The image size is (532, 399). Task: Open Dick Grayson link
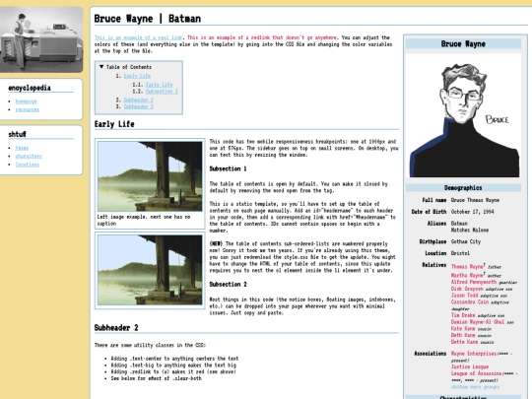pyautogui.click(x=467, y=289)
